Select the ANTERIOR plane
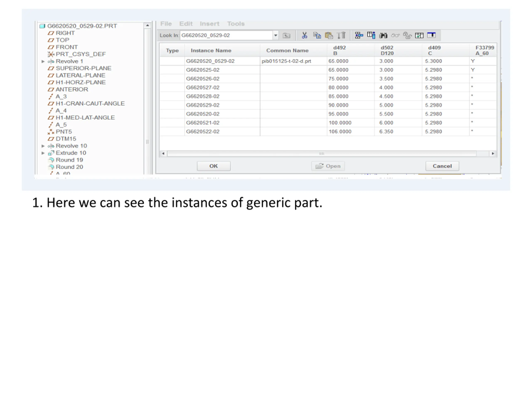Viewport: 532px width, 399px height. [x=72, y=89]
